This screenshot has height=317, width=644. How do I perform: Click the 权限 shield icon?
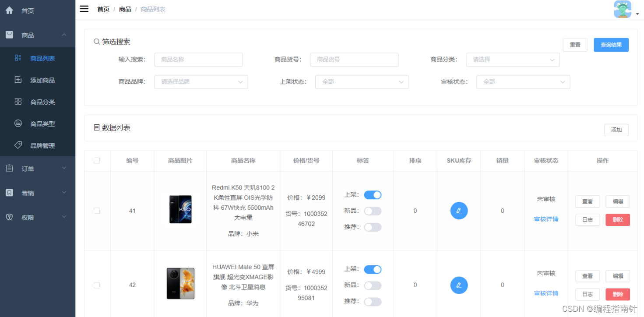tap(9, 217)
